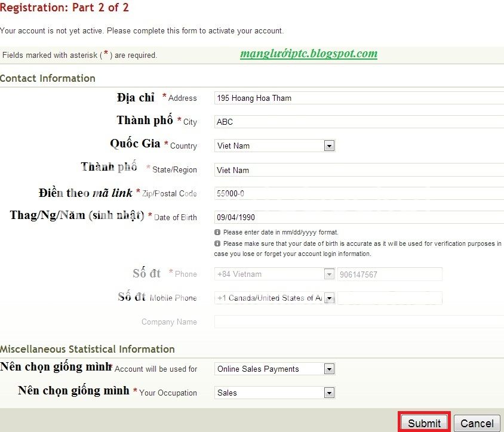The width and height of the screenshot is (504, 432).
Task: Click the Zip/Postal Code field
Action: pos(358,193)
